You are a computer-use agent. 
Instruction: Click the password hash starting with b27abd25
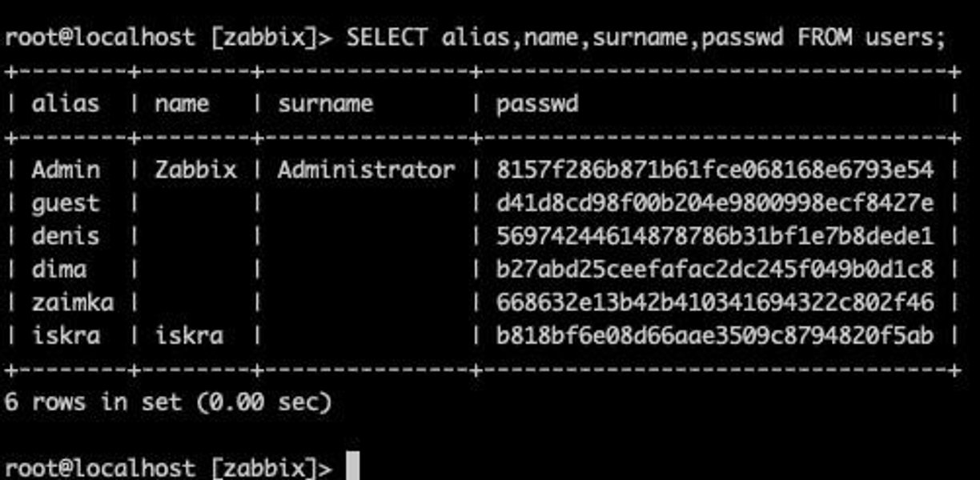[714, 269]
